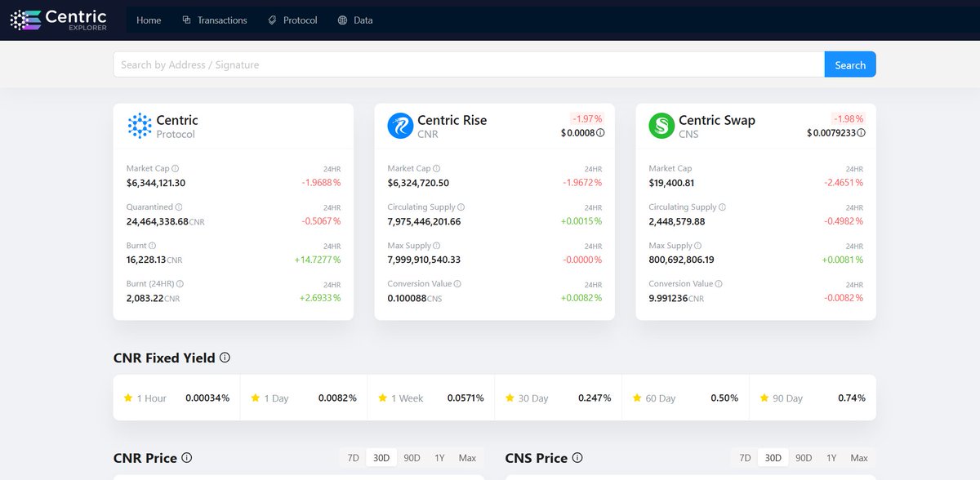The width and height of the screenshot is (980, 480).
Task: Show info for CNS price $0.0079233
Action: [862, 132]
